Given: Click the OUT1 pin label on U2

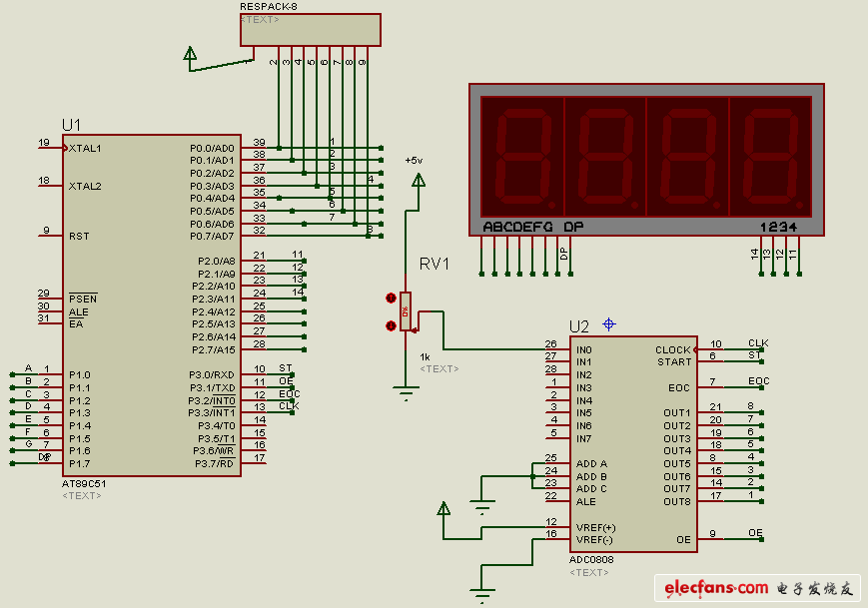Looking at the screenshot, I should tap(677, 412).
